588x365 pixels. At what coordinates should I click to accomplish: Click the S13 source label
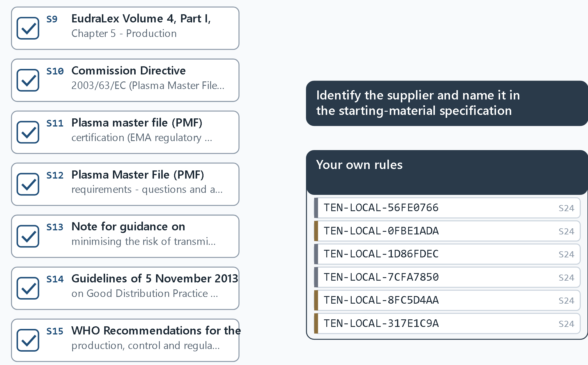tap(55, 227)
